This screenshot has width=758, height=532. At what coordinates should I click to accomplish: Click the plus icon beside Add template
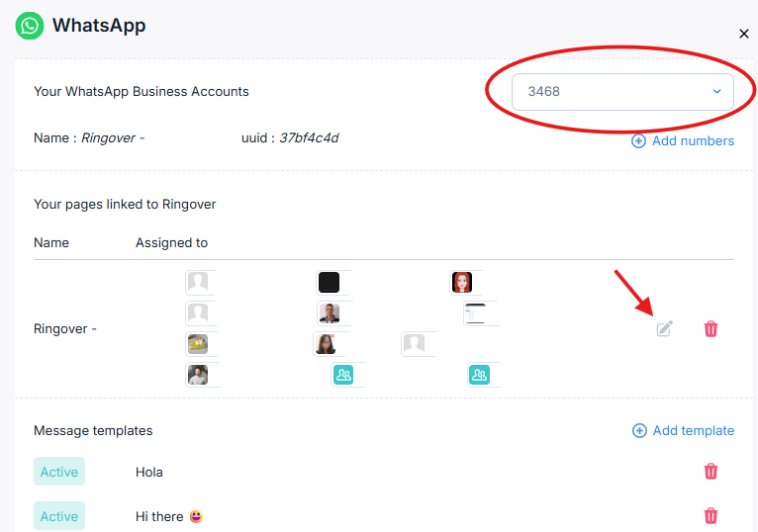[x=639, y=430]
